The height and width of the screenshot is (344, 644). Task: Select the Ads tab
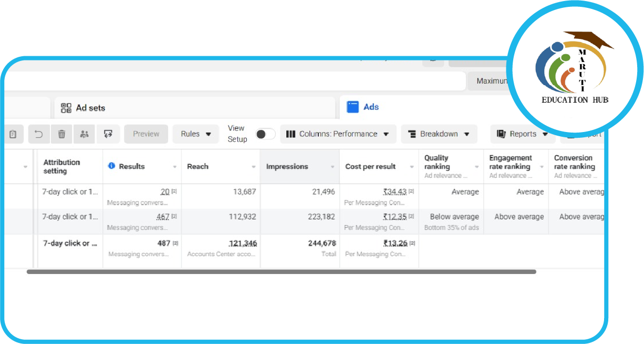pyautogui.click(x=371, y=107)
